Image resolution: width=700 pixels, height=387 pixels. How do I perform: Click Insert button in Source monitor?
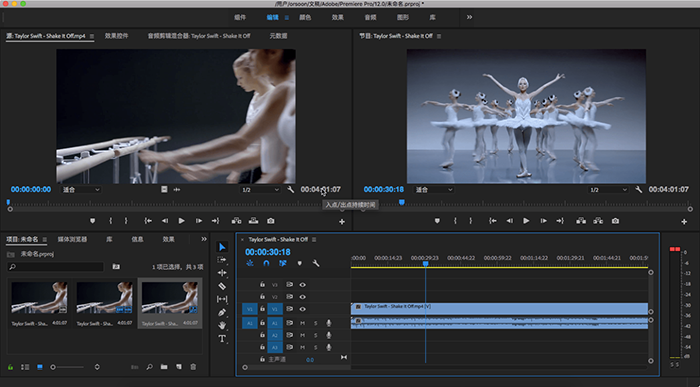(x=236, y=221)
